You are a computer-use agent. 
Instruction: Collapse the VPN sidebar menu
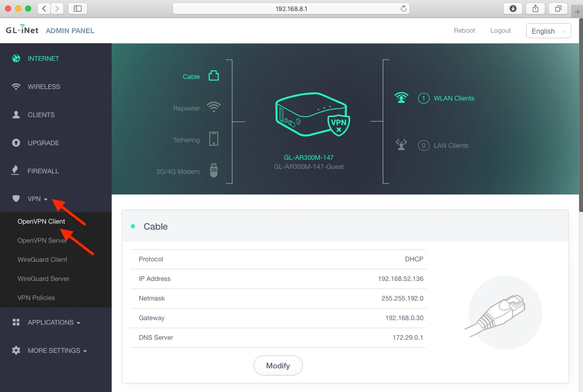coord(38,199)
